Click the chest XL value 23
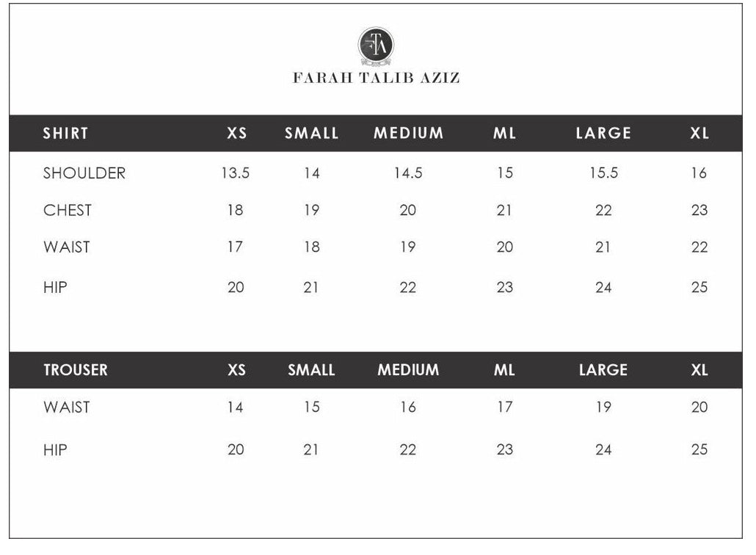 click(x=699, y=211)
